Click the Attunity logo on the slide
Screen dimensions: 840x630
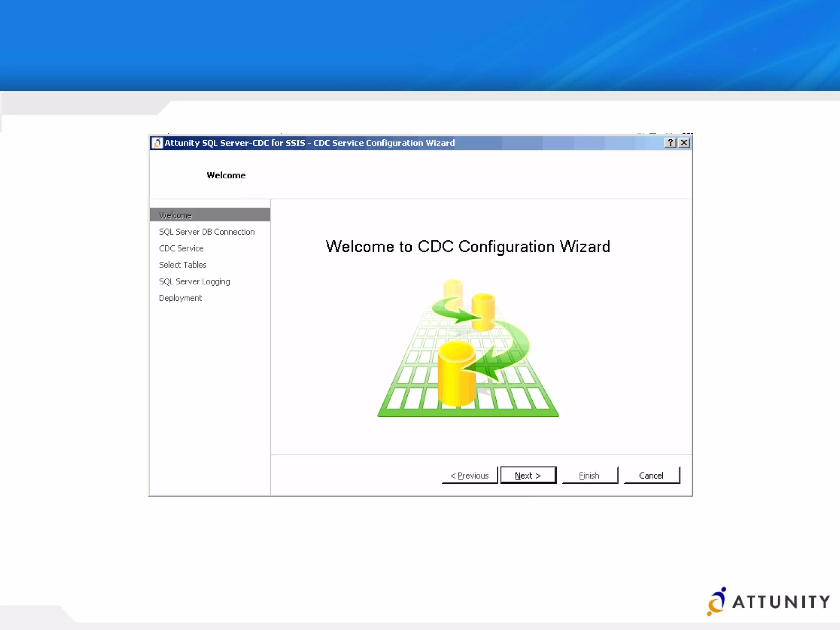pos(768,601)
